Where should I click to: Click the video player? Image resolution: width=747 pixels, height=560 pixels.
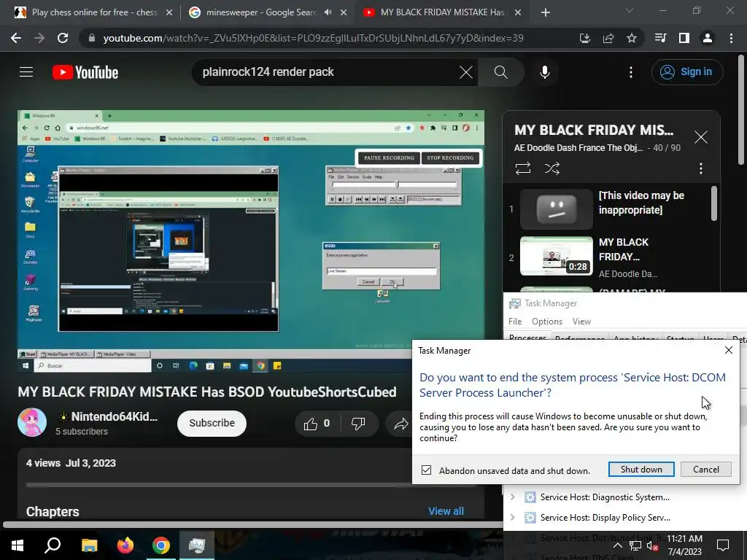click(251, 241)
